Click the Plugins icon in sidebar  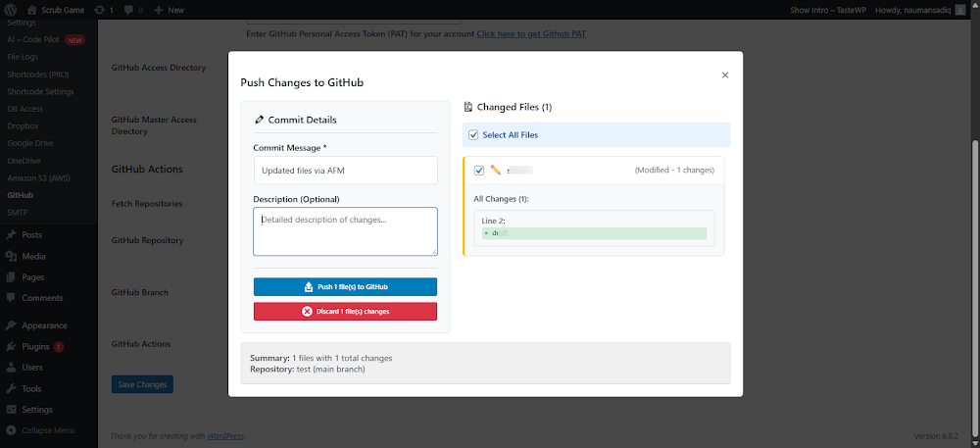(11, 346)
